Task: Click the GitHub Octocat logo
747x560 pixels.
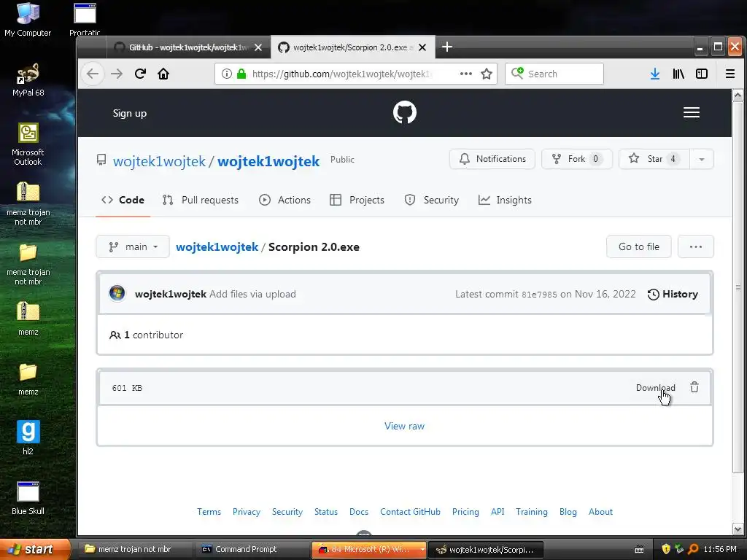Action: point(404,112)
